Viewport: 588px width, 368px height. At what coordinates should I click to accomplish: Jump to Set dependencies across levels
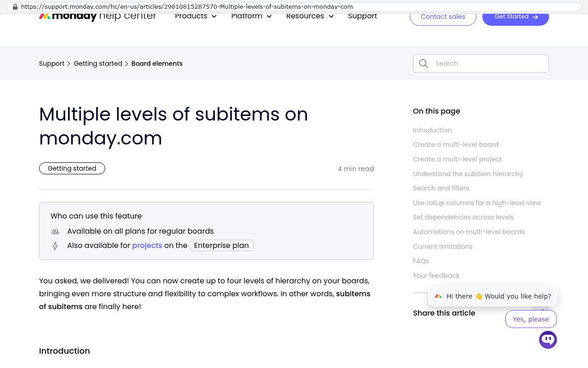[x=464, y=217]
